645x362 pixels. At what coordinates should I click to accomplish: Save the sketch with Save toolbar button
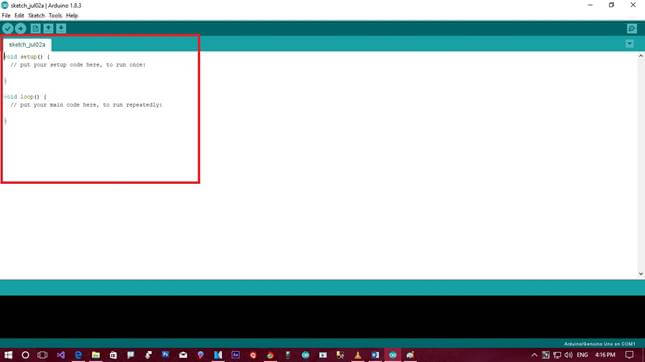pos(61,28)
